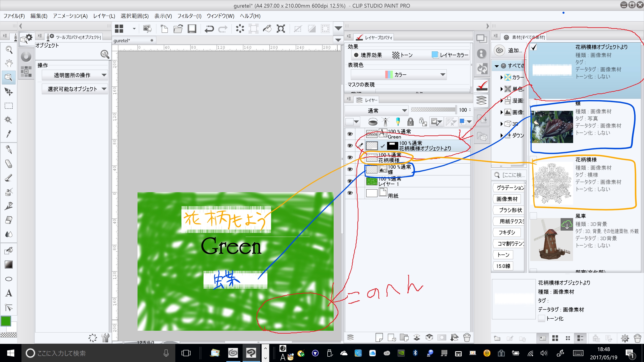The height and width of the screenshot is (362, 644).
Task: Open the レイヤー(L) menu
Action: point(104,16)
